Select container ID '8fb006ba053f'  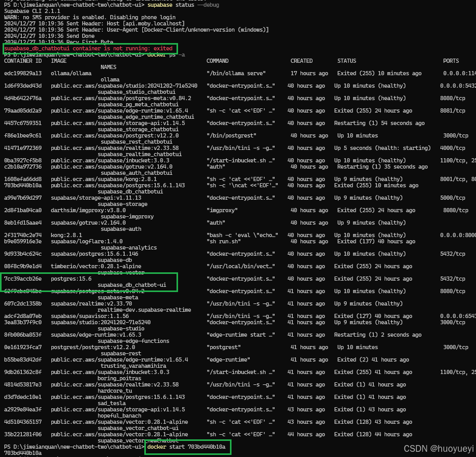click(23, 335)
